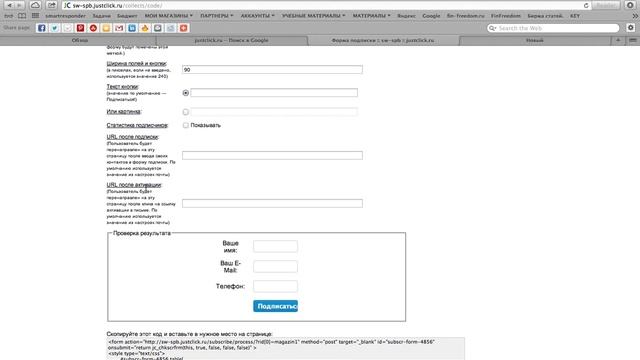Switch to the 'Новый' tab
Viewport: 640px width, 360px height.
[535, 40]
